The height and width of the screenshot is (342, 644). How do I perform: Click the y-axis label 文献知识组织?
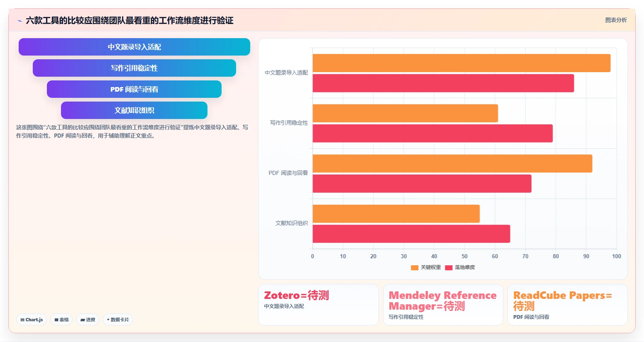[x=292, y=223]
